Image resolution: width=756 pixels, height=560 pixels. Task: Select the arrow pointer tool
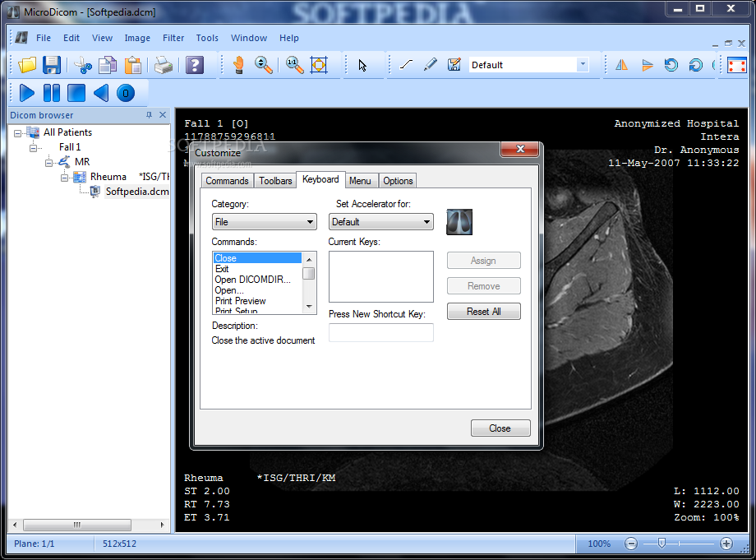point(362,65)
